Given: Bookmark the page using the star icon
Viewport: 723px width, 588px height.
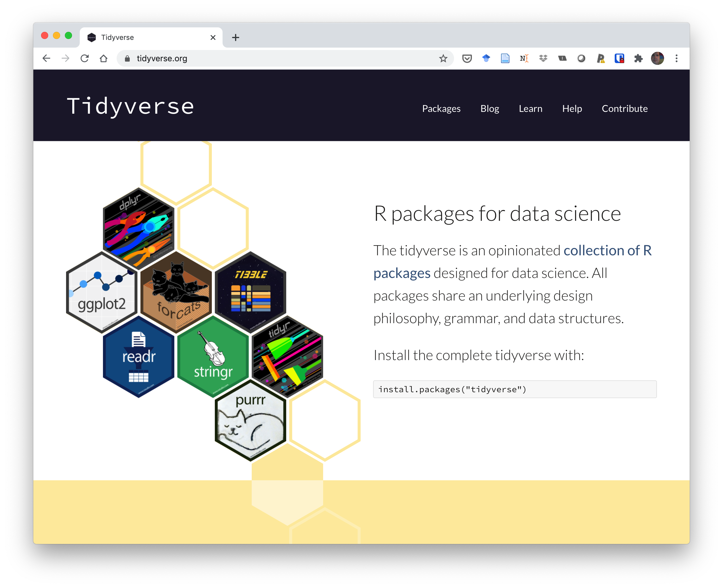Looking at the screenshot, I should coord(443,58).
